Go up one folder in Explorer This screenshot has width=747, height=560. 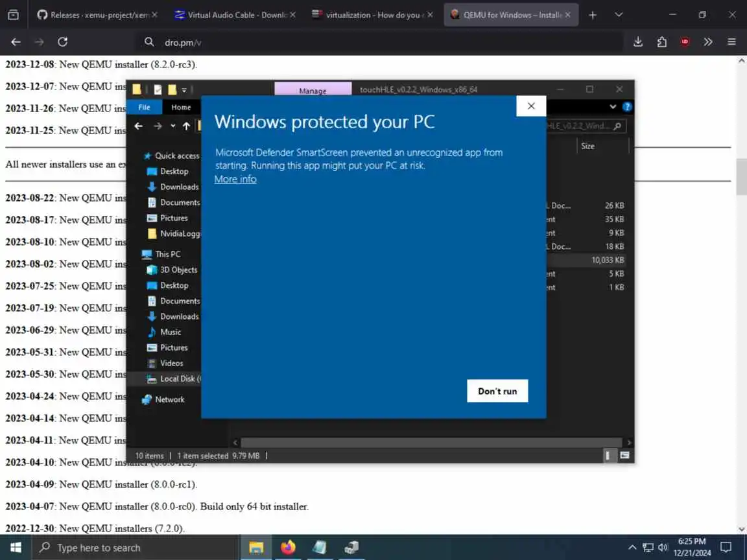pyautogui.click(x=186, y=126)
